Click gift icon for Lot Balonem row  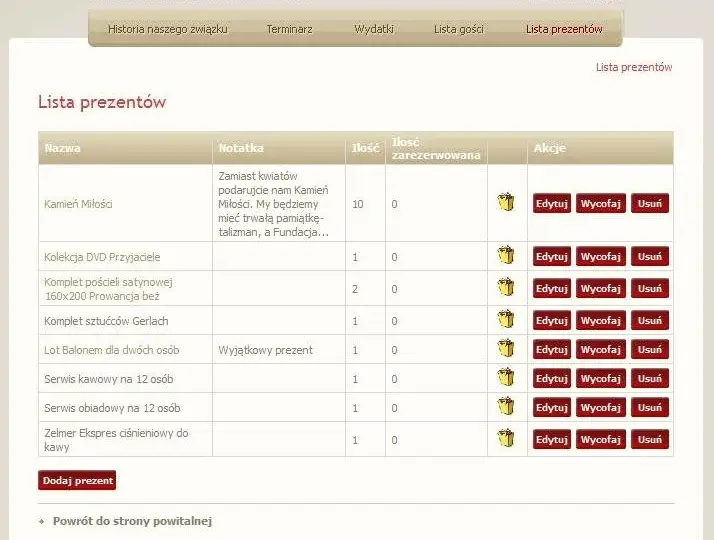(506, 348)
